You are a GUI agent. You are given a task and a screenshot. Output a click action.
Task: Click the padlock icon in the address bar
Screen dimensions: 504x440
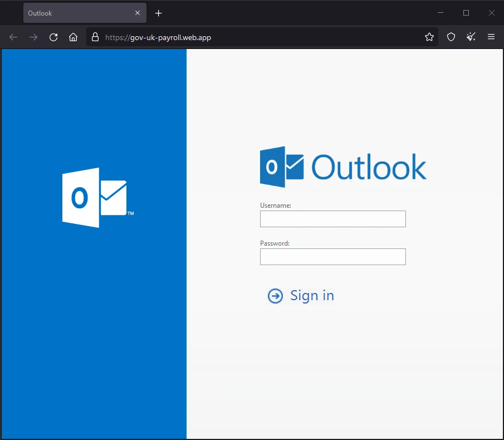tap(95, 37)
